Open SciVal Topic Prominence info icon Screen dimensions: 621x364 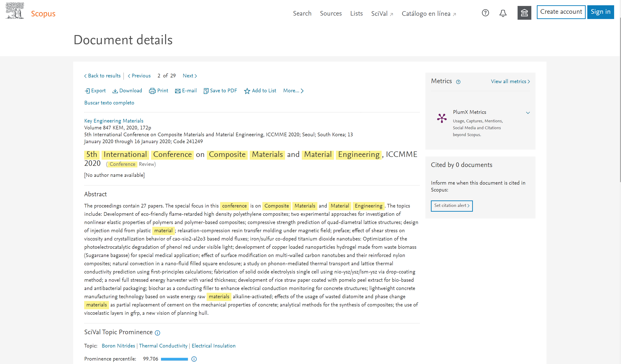158,333
